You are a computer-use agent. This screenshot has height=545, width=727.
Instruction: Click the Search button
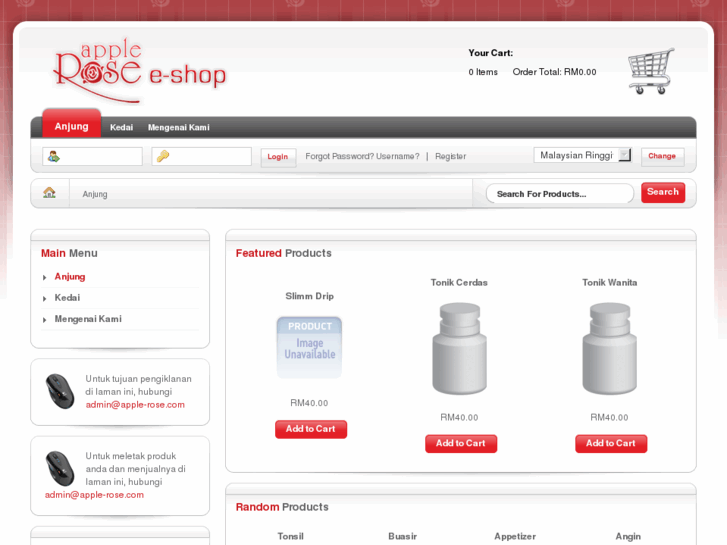click(663, 192)
